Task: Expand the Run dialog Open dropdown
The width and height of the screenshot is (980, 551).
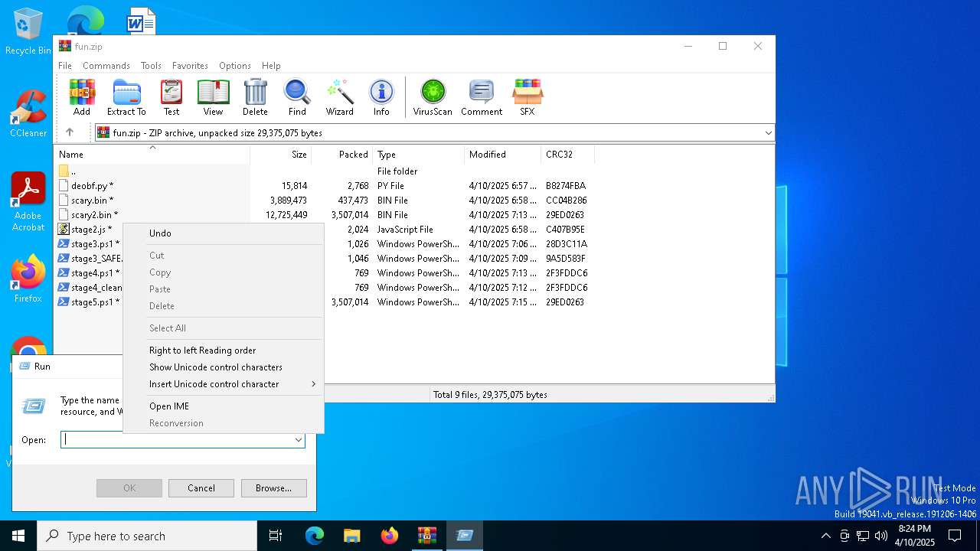Action: point(298,440)
